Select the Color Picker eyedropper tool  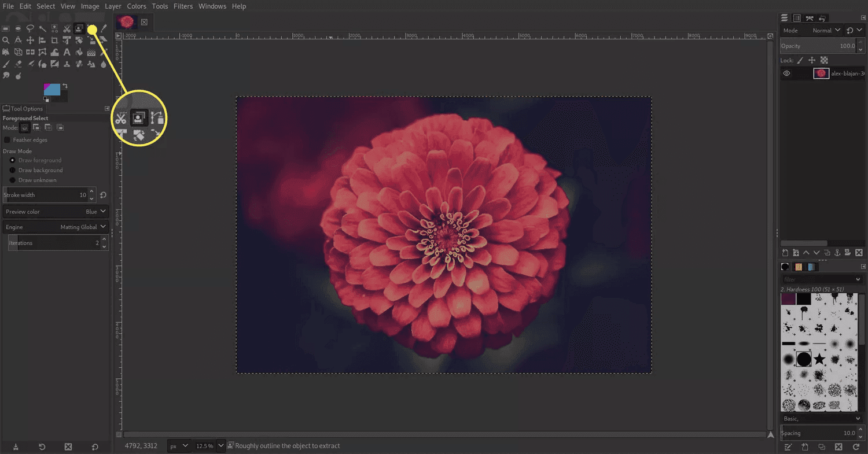click(103, 28)
